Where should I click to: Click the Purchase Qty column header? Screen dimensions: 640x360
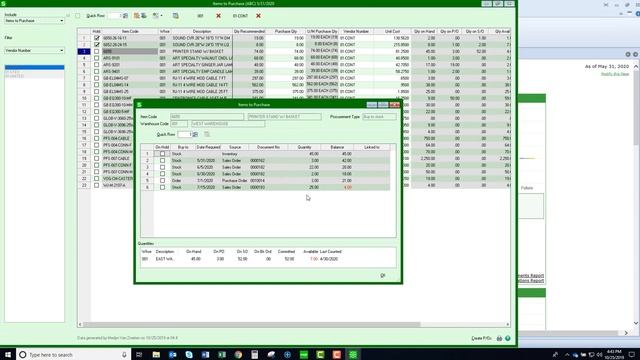tap(286, 31)
